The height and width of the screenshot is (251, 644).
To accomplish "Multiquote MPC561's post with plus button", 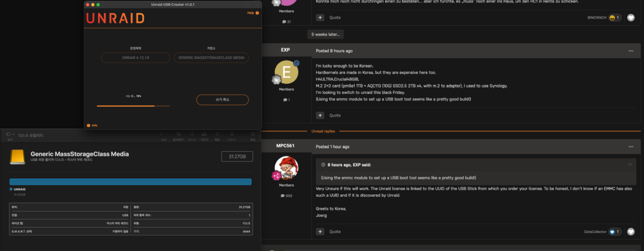I will pos(320,232).
